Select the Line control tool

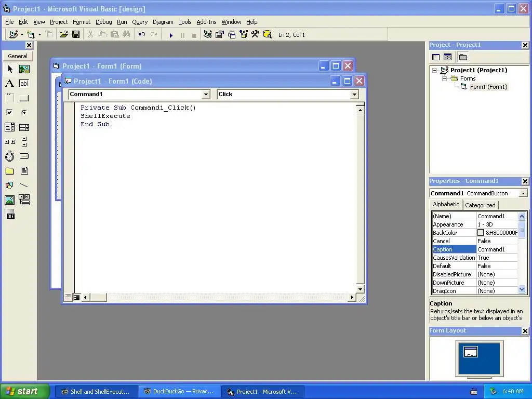(24, 185)
